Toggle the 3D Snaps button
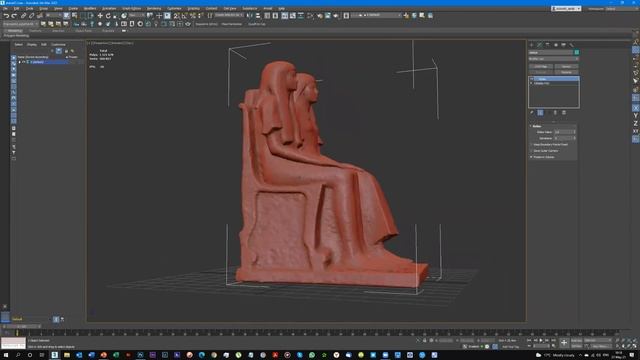The height and width of the screenshot is (360, 640). pyautogui.click(x=176, y=16)
